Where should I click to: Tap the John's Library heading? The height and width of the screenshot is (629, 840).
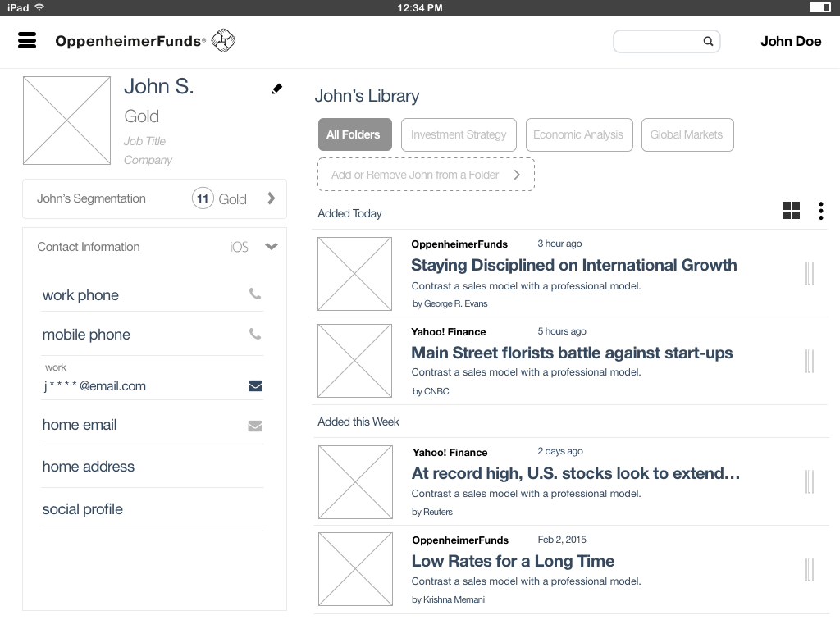coord(367,97)
